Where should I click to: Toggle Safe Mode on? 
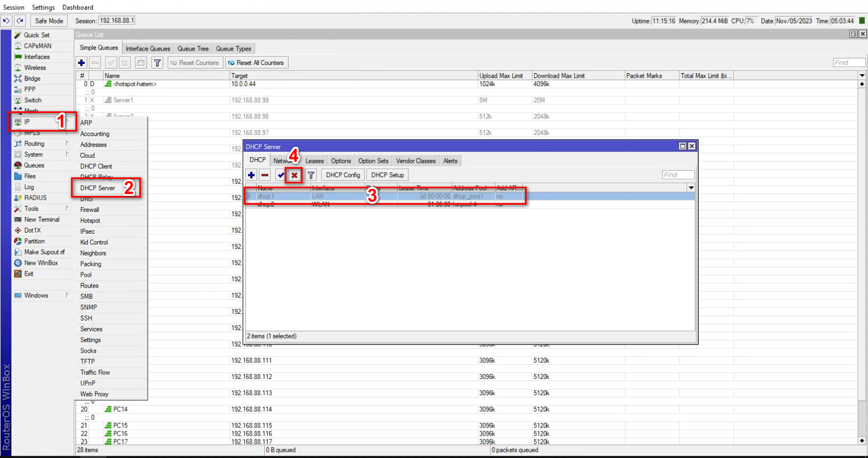pyautogui.click(x=49, y=21)
